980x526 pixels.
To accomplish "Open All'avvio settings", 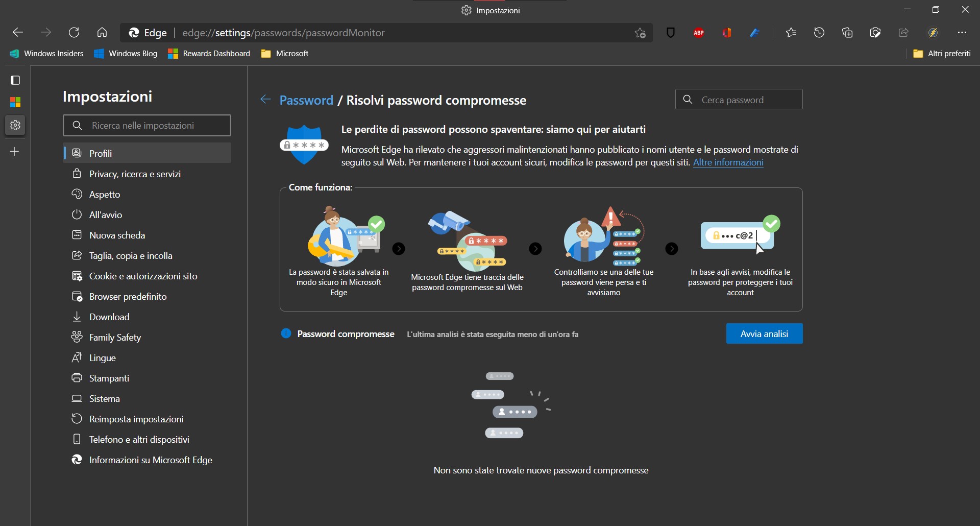I will click(x=147, y=215).
